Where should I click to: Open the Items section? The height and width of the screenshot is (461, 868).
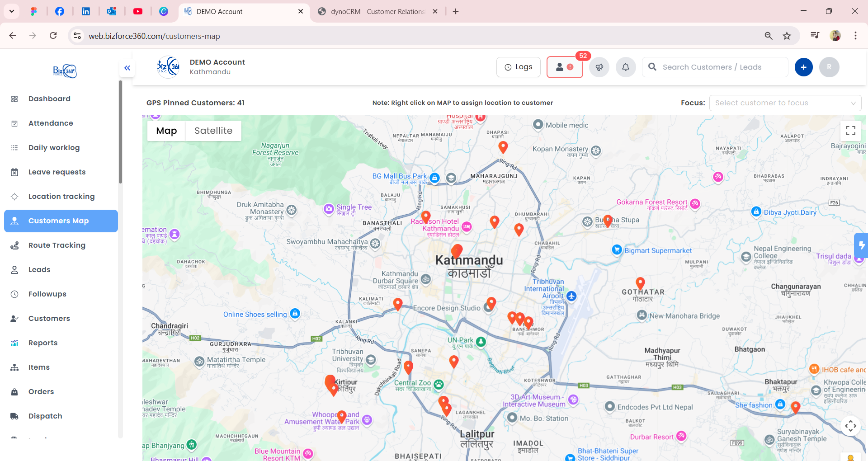pos(39,367)
